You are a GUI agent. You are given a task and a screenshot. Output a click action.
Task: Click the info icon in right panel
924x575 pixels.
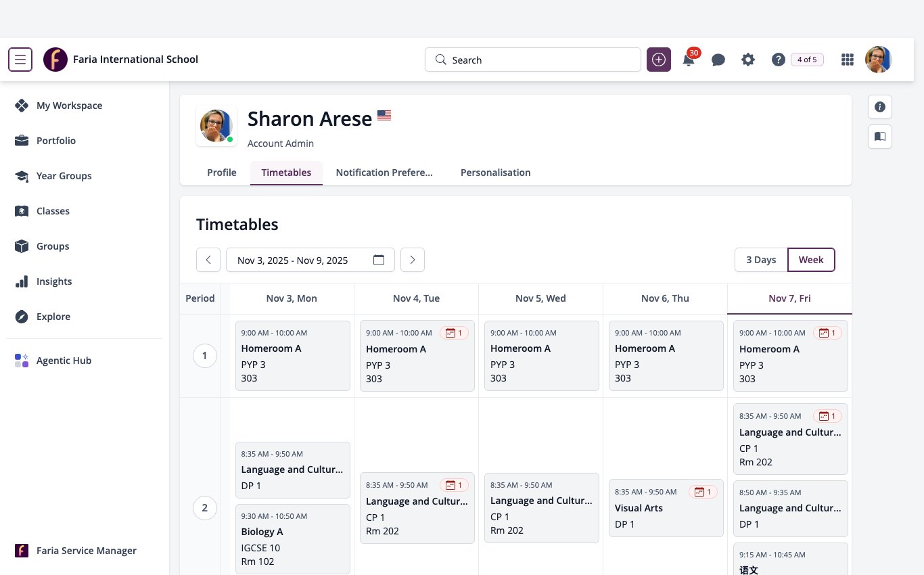point(880,107)
